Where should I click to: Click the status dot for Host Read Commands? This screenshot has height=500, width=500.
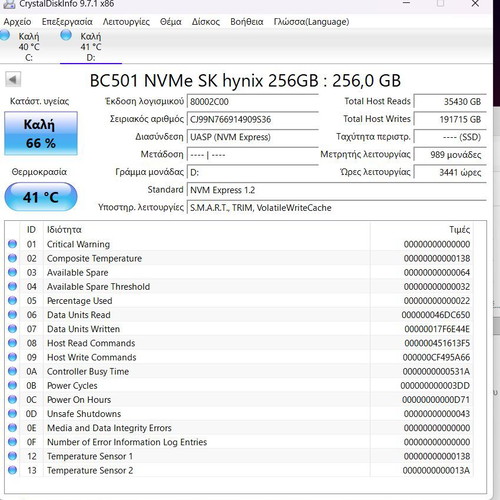12,343
